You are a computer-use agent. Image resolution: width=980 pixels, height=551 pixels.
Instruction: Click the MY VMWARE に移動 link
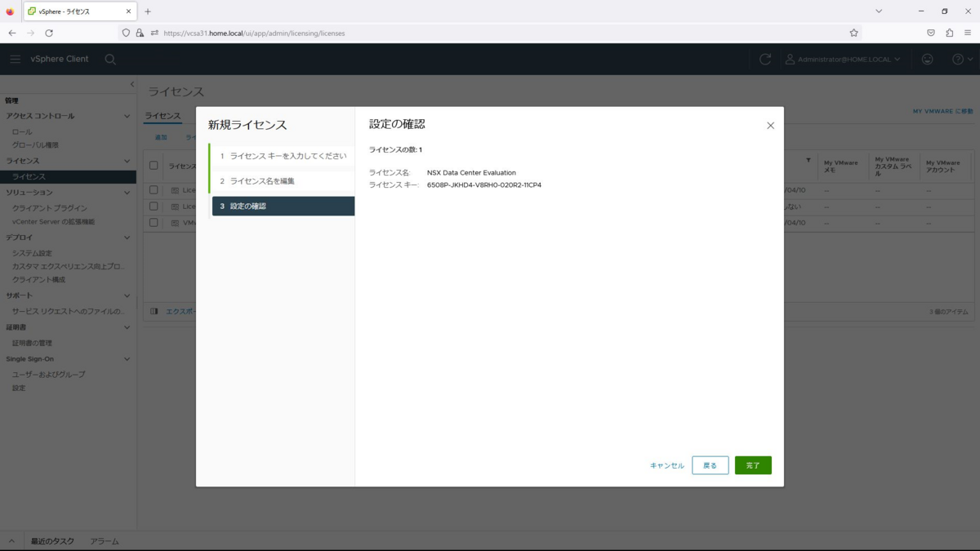[x=942, y=111]
